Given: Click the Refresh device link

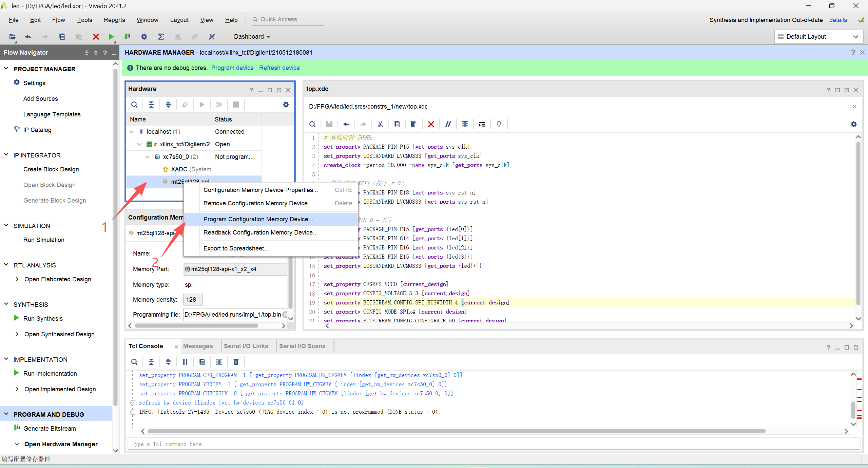Looking at the screenshot, I should click(x=279, y=68).
